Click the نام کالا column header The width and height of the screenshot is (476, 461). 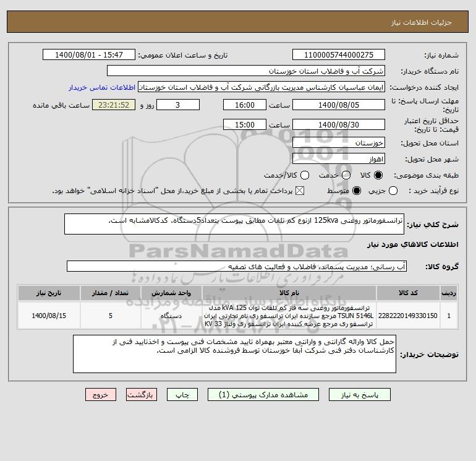(x=289, y=293)
